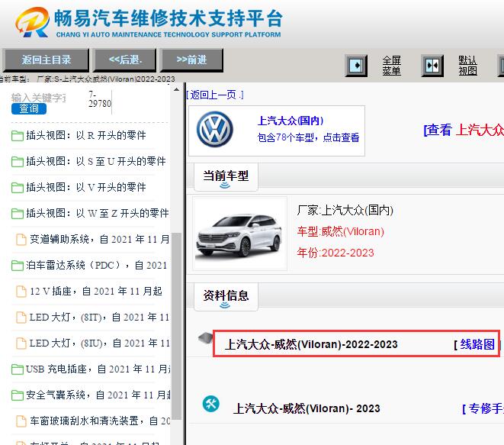Click folder icon beside 以 S 至 U 开头的零件
Viewport: 504px width, 445px height.
[x=18, y=162]
